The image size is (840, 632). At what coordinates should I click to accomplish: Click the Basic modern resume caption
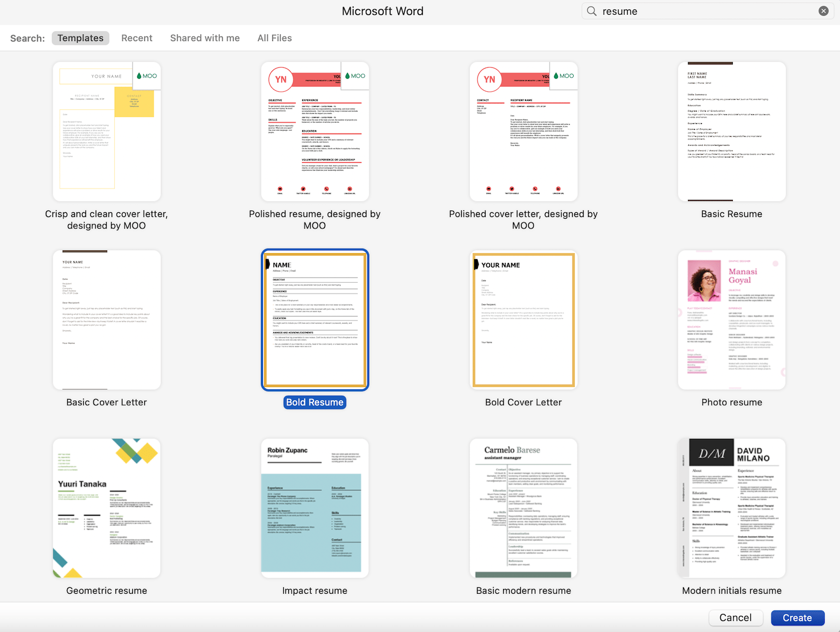[x=523, y=590]
